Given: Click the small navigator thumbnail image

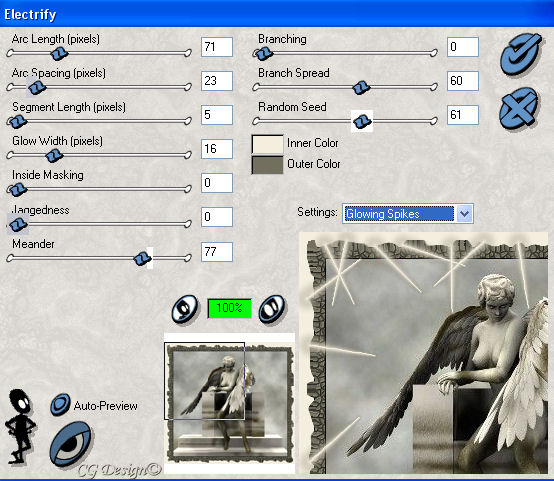Looking at the screenshot, I should (x=230, y=403).
